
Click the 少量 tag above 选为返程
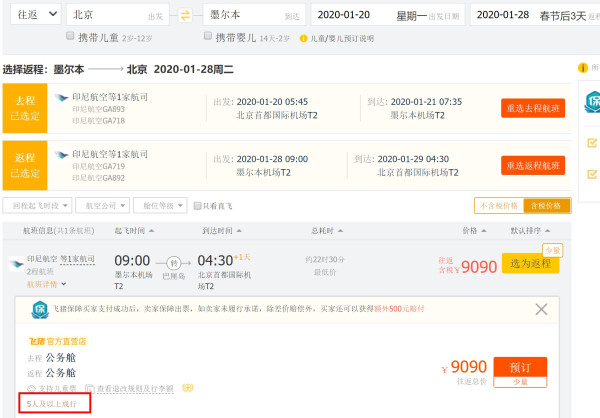pos(553,251)
